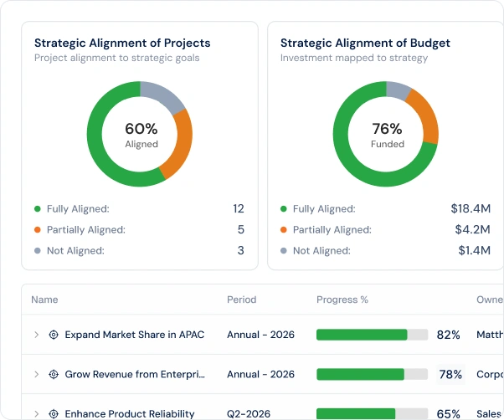Click the 82% progress bar for APAC goal
This screenshot has height=420, width=504.
coord(373,335)
